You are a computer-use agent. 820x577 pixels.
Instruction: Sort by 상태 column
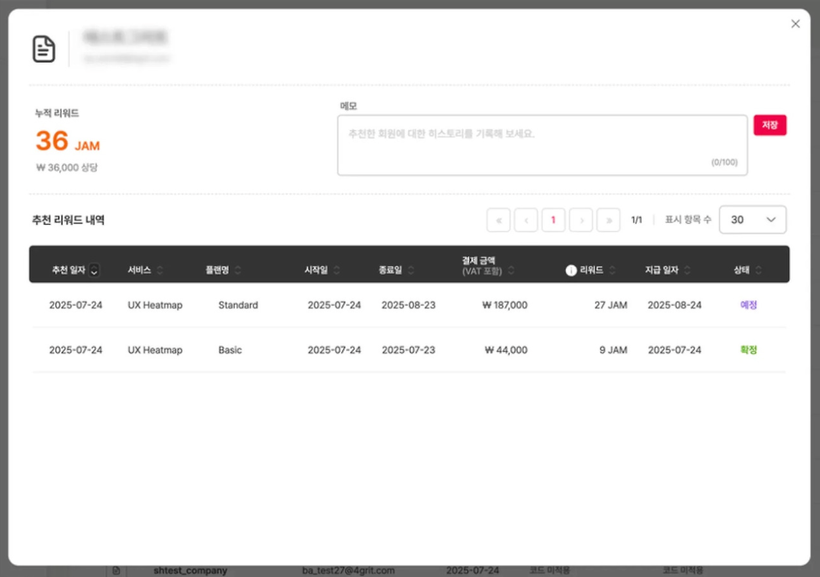[x=758, y=270]
